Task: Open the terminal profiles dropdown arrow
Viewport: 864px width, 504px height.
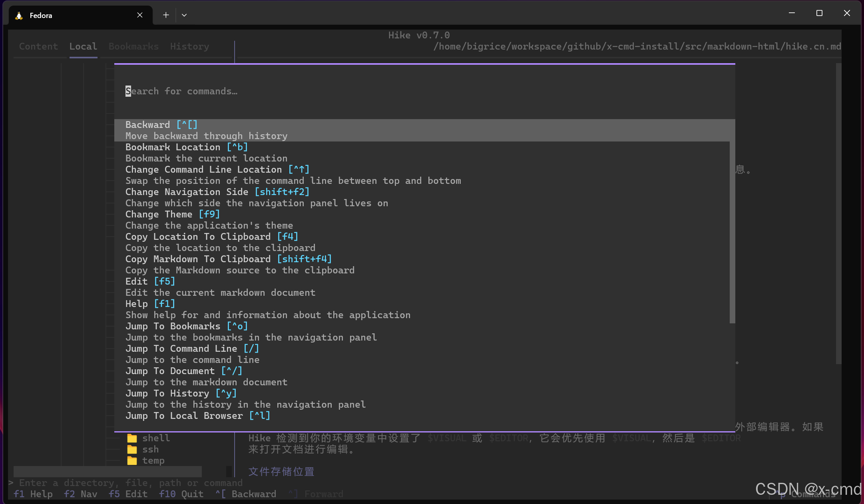Action: click(x=184, y=15)
